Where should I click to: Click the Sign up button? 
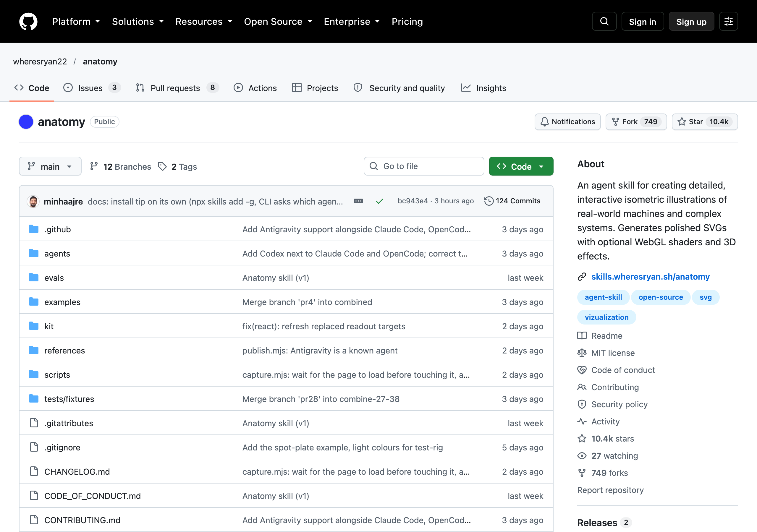click(x=691, y=22)
